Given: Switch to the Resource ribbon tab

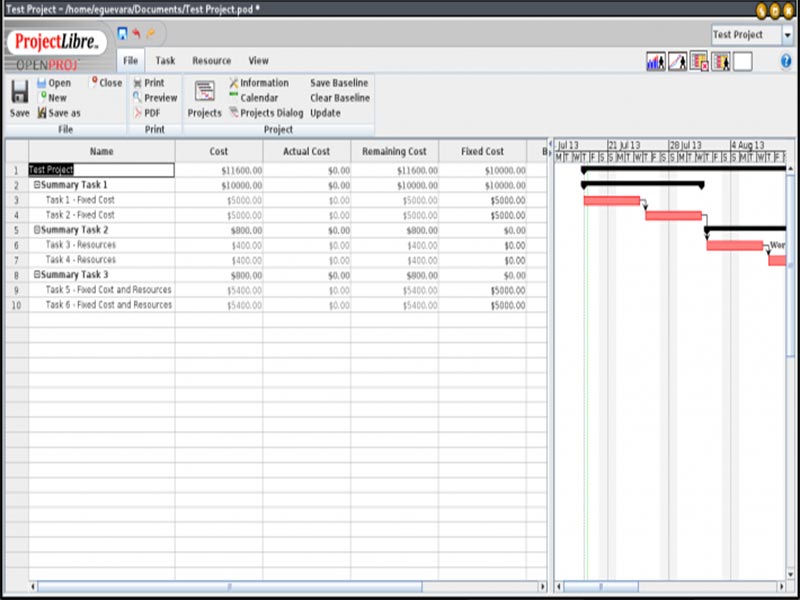Looking at the screenshot, I should coord(211,61).
